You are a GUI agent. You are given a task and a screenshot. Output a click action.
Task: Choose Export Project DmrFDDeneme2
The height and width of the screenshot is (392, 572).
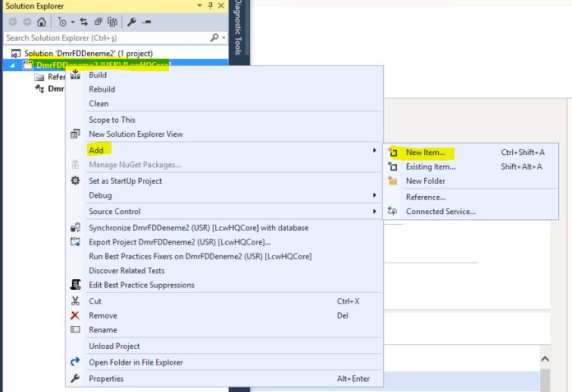180,242
